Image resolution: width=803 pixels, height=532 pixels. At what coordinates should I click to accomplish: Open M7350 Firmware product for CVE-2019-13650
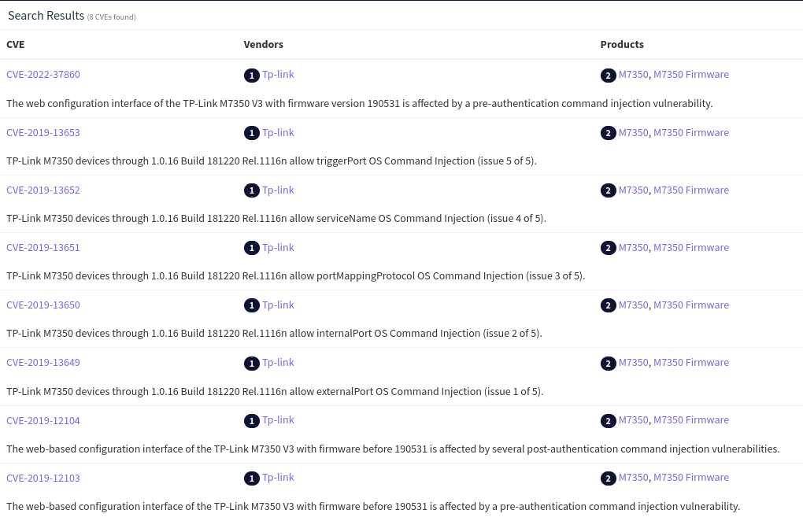690,305
